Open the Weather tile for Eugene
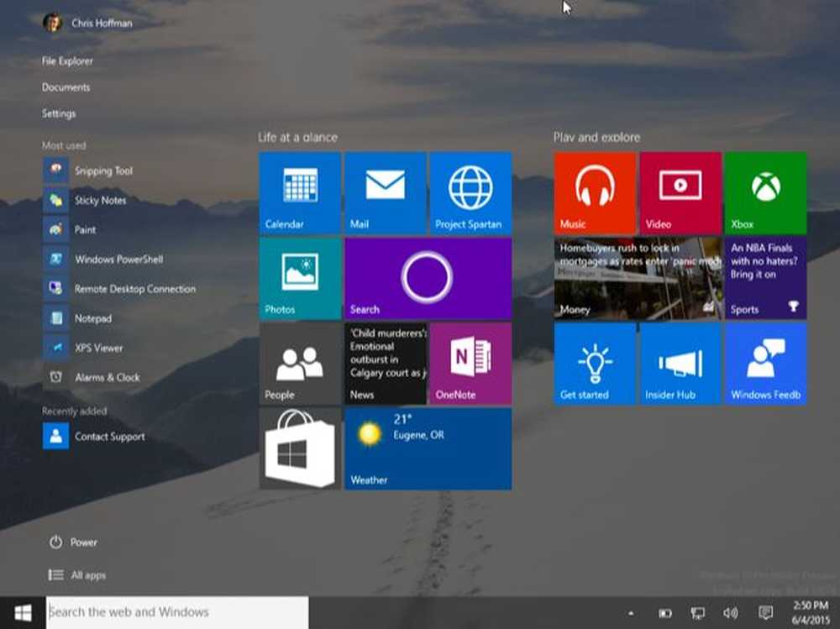Image resolution: width=840 pixels, height=629 pixels. coord(428,449)
